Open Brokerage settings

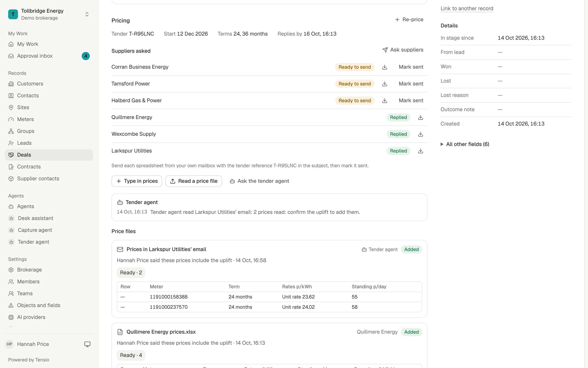(x=49, y=270)
